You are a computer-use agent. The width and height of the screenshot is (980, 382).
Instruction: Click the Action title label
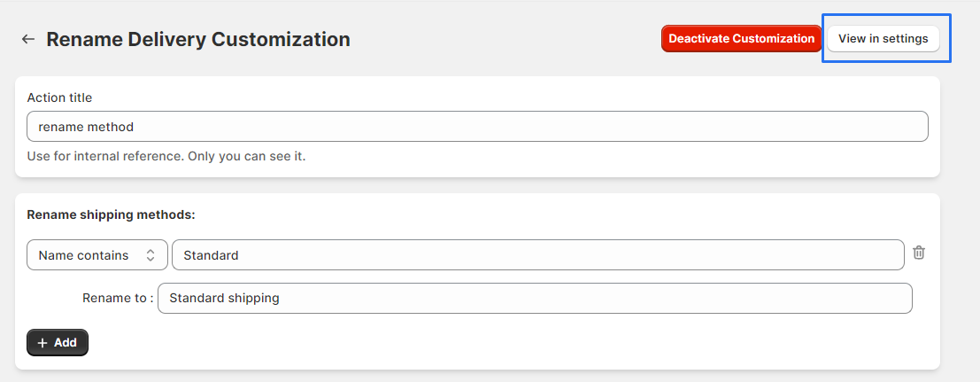(x=59, y=97)
